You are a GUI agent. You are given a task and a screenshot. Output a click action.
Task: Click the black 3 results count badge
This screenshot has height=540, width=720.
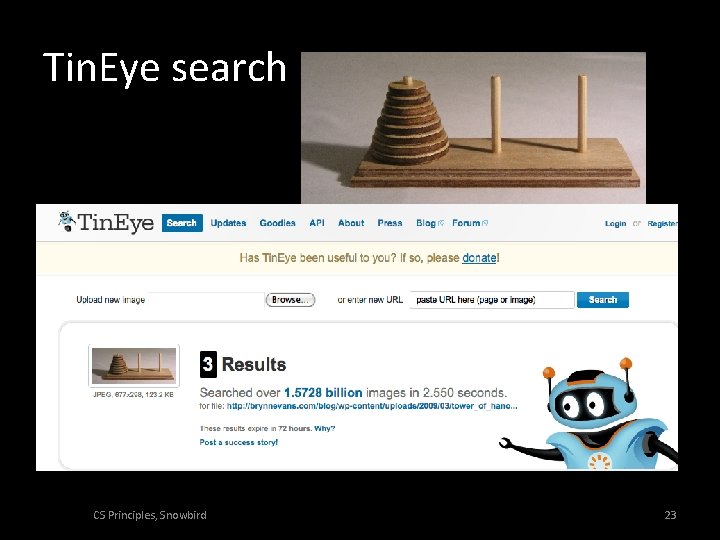coord(208,364)
